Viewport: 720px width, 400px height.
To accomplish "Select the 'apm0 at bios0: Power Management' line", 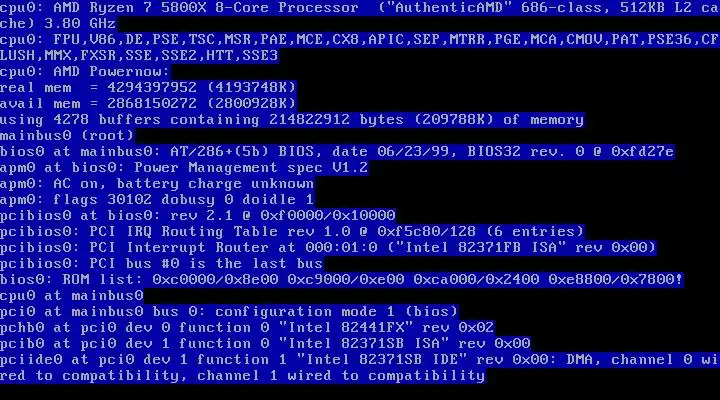I will pyautogui.click(x=184, y=168).
